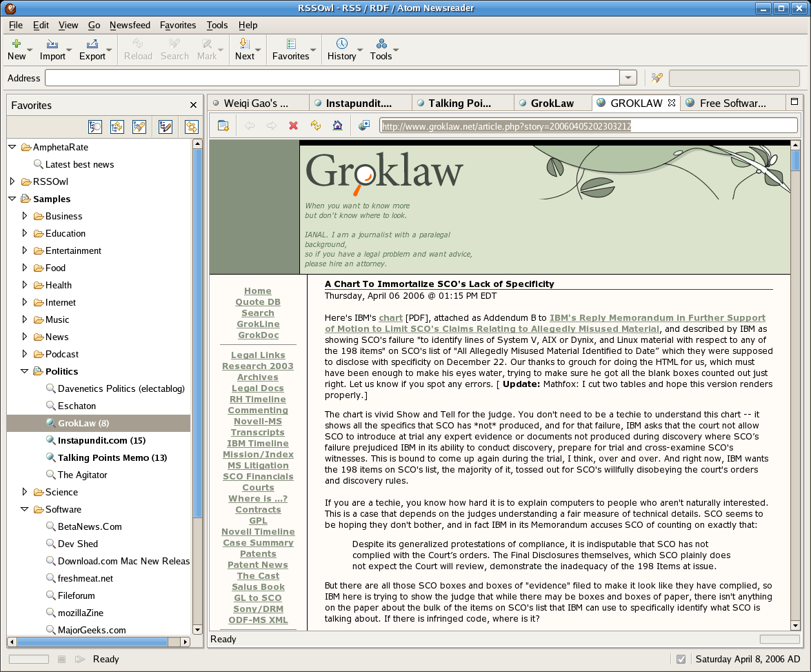Click link-with-tab toggle in Favorites panel

point(191,127)
